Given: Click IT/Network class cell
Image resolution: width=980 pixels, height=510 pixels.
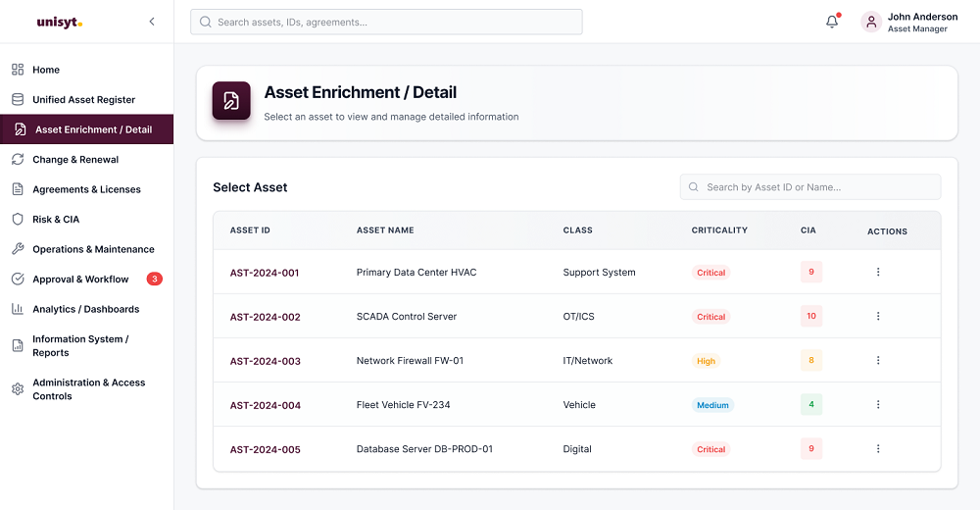Looking at the screenshot, I should [x=587, y=361].
